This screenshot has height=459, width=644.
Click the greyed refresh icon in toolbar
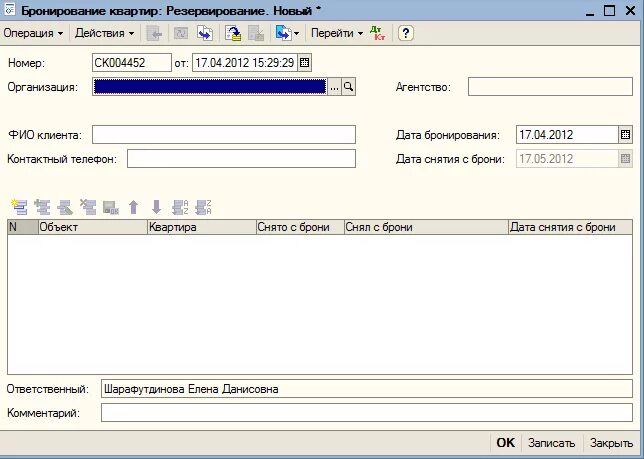181,33
